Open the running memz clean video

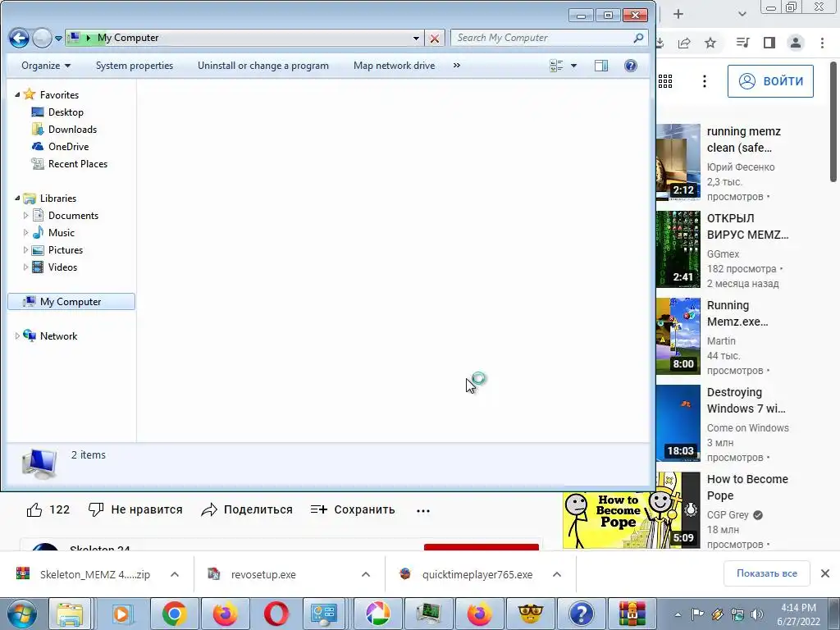(x=743, y=139)
